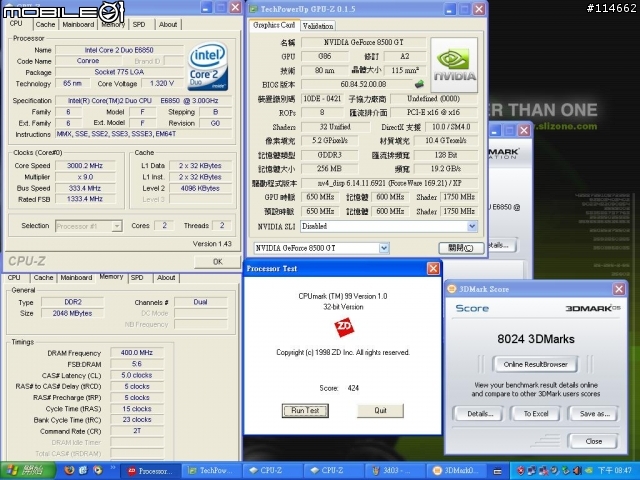Click the red shield tray icon
The height and width of the screenshot is (480, 640).
coord(521,471)
